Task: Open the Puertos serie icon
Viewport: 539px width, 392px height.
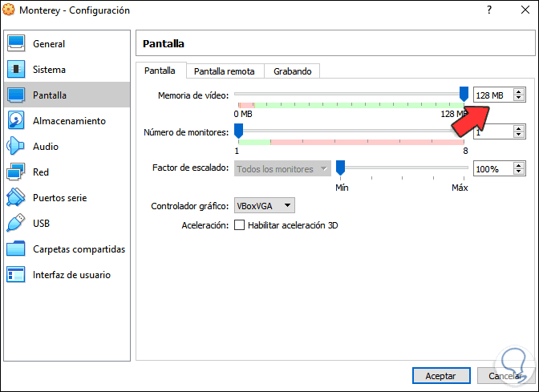Action: pyautogui.click(x=16, y=197)
